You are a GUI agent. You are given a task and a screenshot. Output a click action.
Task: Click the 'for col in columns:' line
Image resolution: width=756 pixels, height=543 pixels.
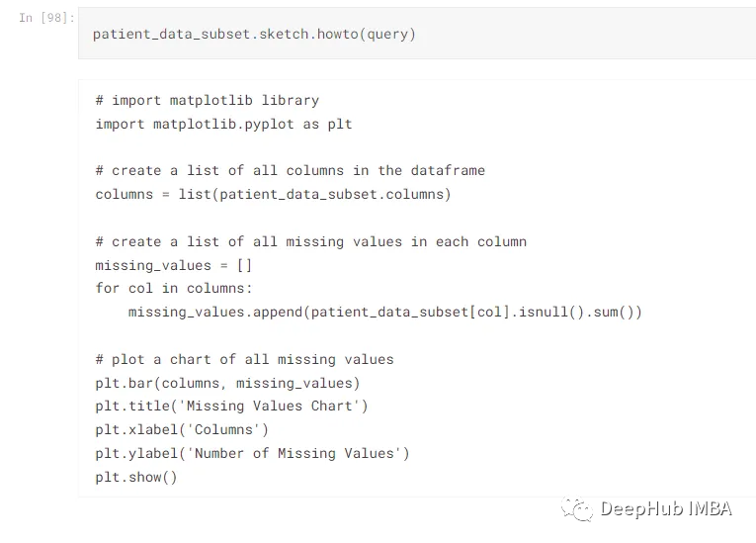point(174,288)
